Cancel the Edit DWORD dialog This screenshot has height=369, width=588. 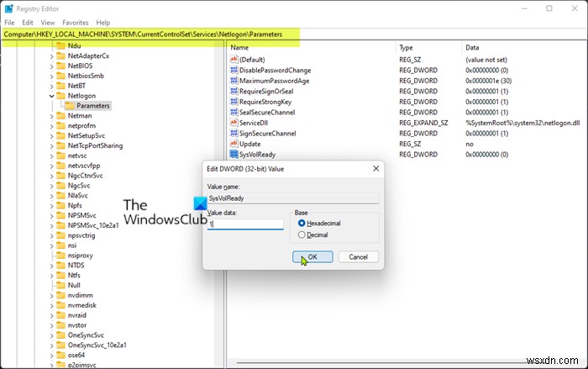tap(358, 256)
